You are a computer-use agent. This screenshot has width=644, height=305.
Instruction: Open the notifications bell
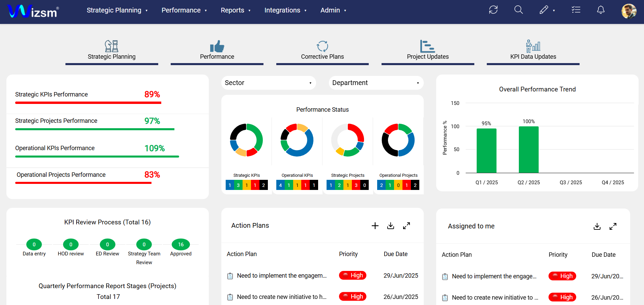(601, 10)
